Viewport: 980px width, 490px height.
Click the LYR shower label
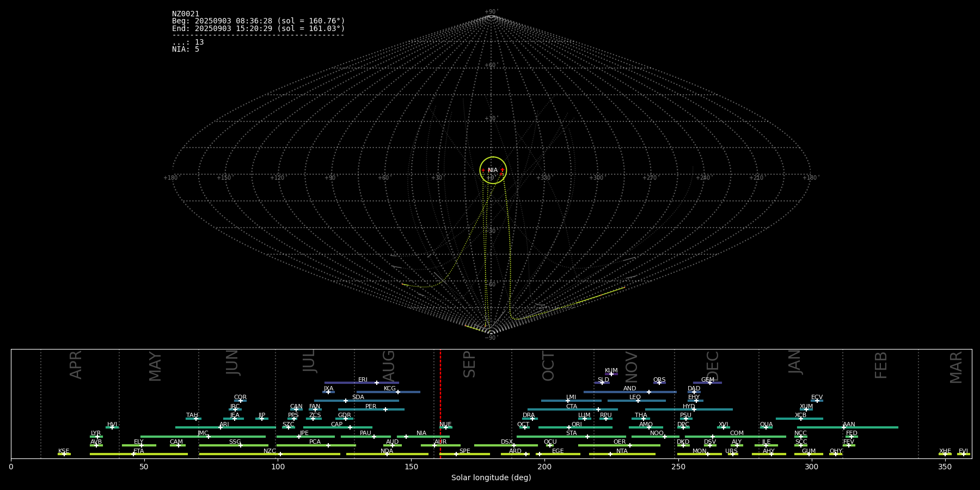[x=96, y=433]
